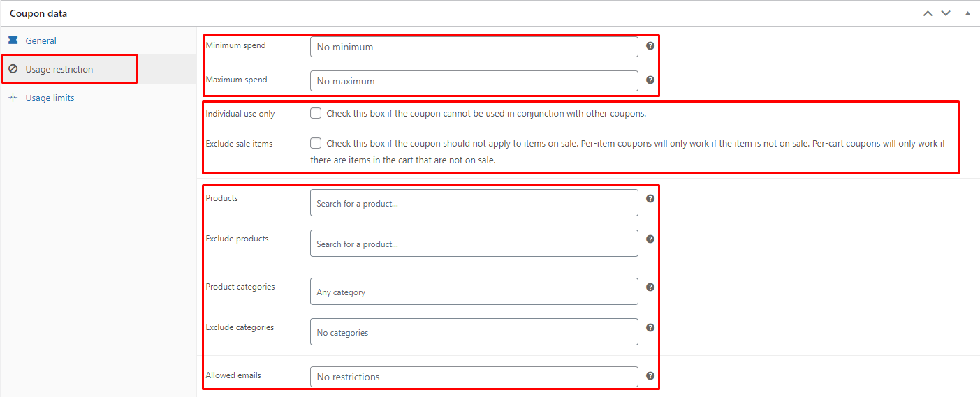The height and width of the screenshot is (397, 980).
Task: Click the help icon next to Exclude products
Action: point(650,239)
